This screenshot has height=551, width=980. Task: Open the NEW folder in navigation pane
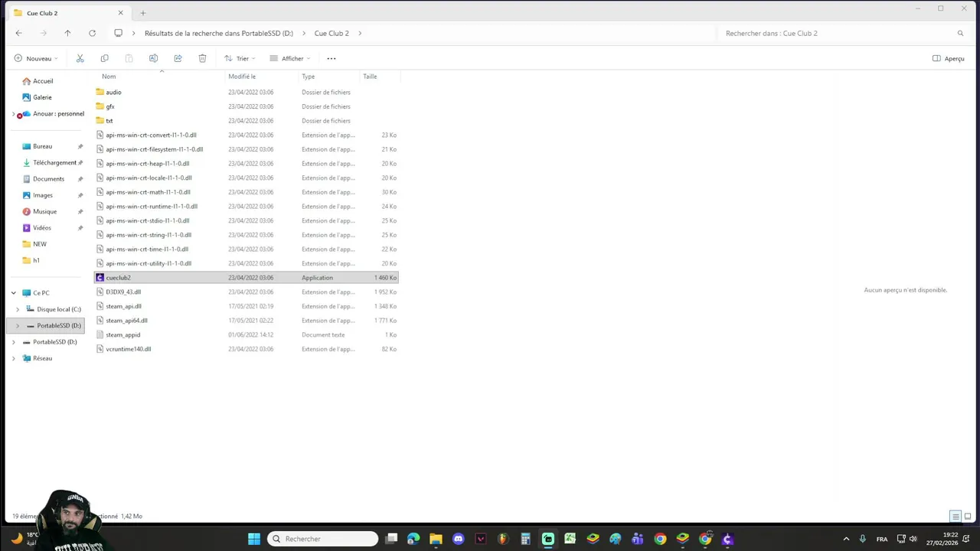click(x=39, y=244)
